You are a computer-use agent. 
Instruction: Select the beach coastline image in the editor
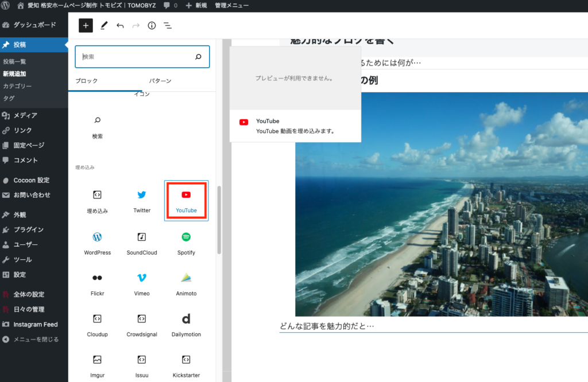tap(441, 229)
